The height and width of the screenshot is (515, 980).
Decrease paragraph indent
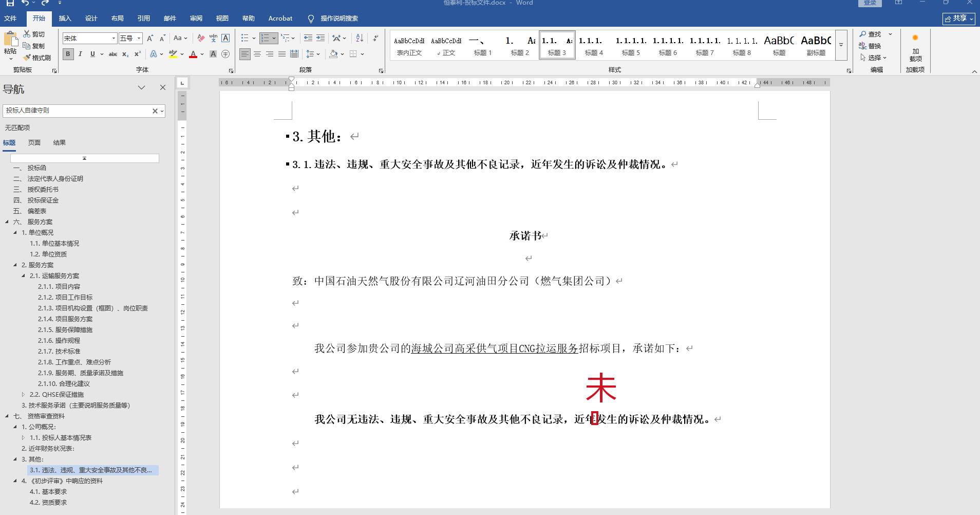pos(308,38)
